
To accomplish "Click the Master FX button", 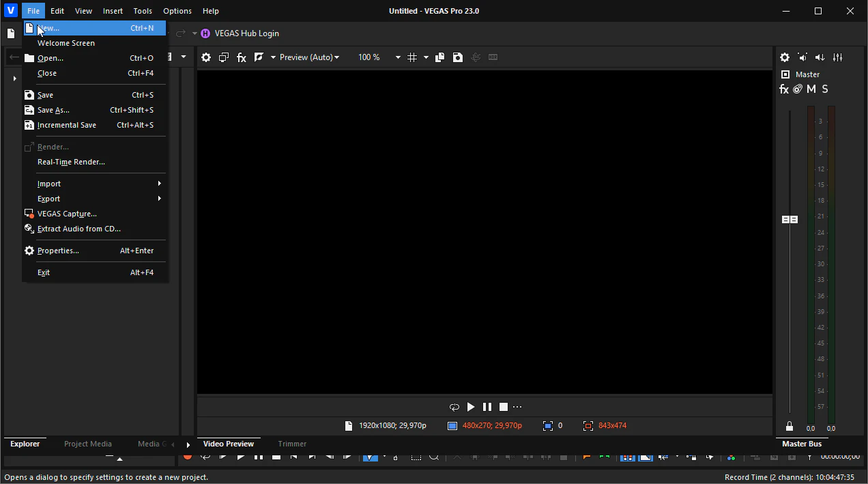I will pos(784,89).
